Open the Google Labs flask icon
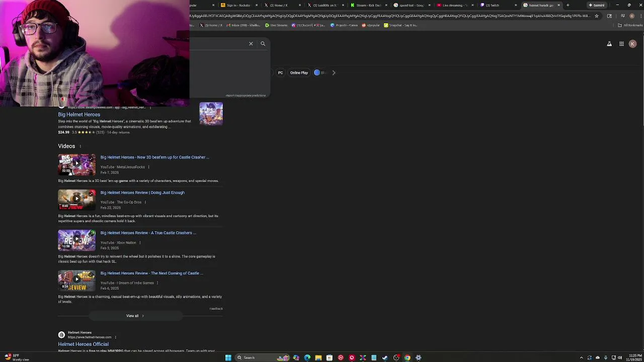Screen dimensions: 644x362 609,44
